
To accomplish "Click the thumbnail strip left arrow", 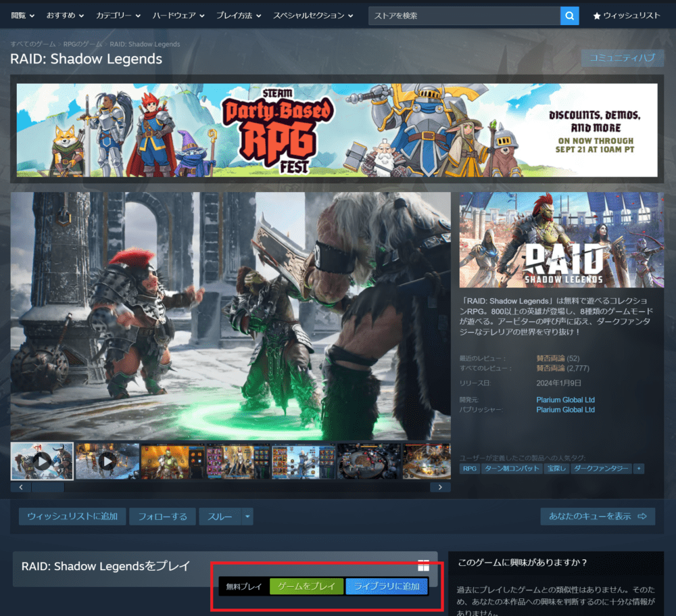I will (x=21, y=487).
